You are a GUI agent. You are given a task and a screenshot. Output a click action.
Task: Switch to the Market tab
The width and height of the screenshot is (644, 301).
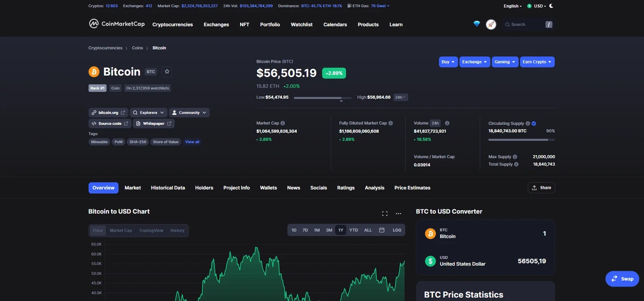tap(133, 188)
